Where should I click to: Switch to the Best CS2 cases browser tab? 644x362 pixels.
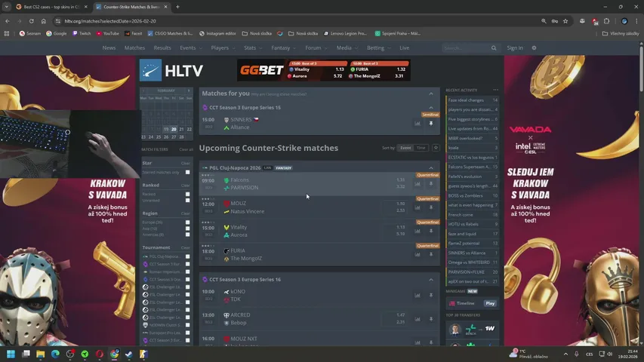coord(51,7)
